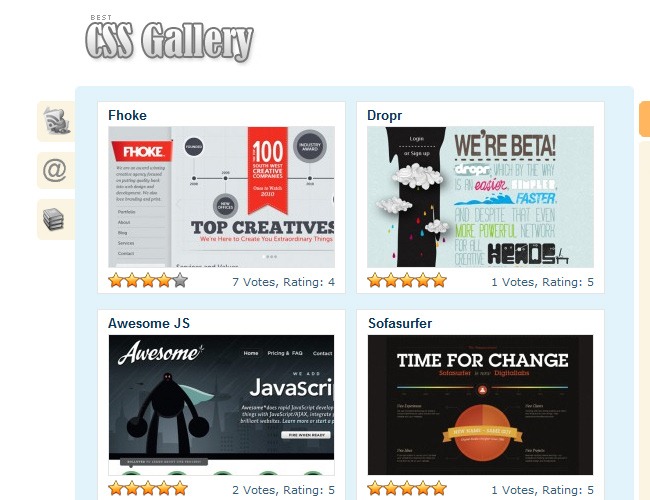Click the Fhoke website thumbnail

coord(221,197)
